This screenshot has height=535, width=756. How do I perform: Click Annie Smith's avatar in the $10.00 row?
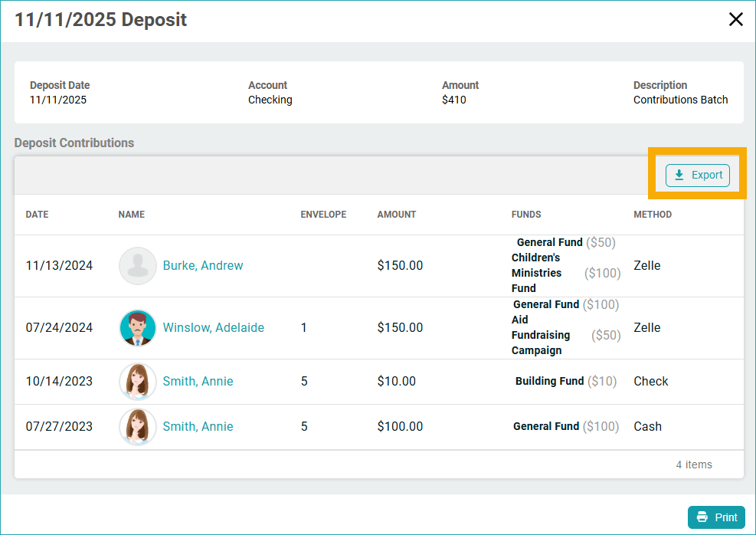click(138, 382)
